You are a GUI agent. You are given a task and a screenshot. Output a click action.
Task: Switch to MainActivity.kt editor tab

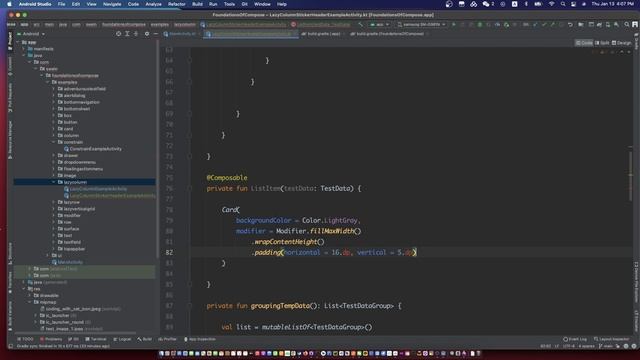(x=180, y=34)
